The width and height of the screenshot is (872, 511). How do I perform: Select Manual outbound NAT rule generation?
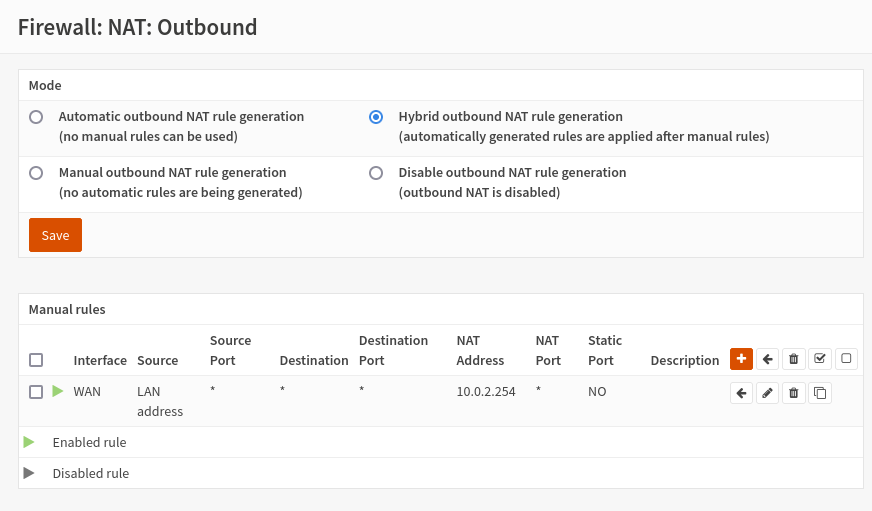click(x=36, y=173)
